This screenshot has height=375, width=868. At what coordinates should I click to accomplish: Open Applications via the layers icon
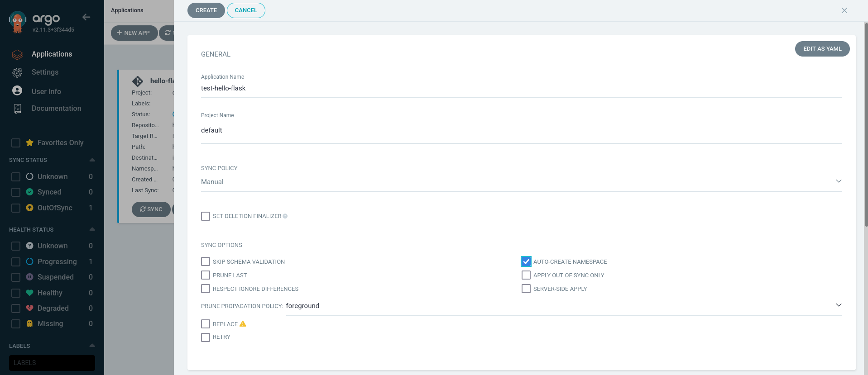click(x=17, y=54)
